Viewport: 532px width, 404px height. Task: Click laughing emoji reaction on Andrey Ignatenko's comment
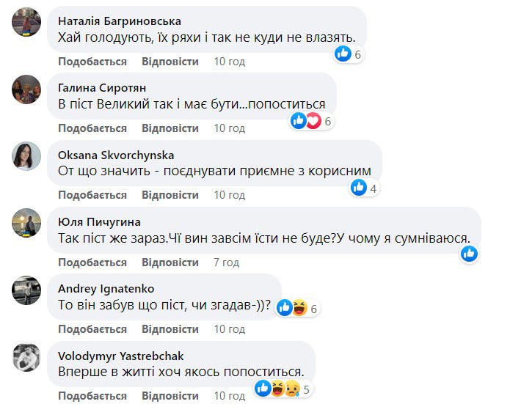[x=299, y=309]
